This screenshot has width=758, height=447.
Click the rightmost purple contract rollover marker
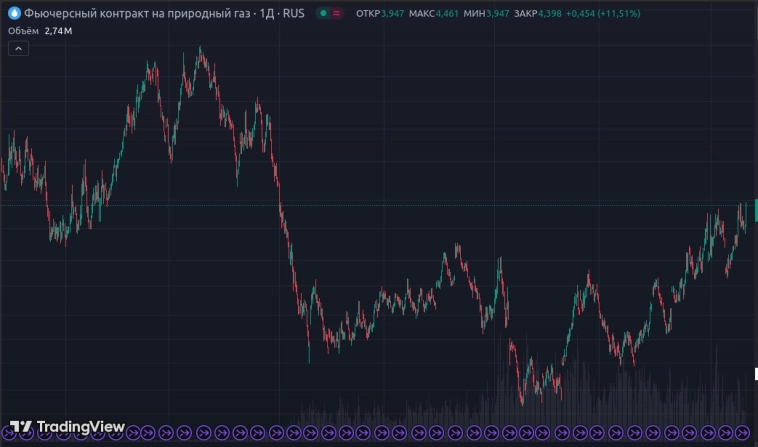[741, 433]
